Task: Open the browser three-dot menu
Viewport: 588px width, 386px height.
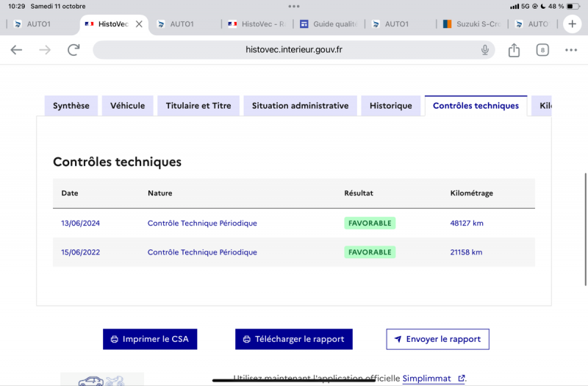Action: pyautogui.click(x=571, y=50)
